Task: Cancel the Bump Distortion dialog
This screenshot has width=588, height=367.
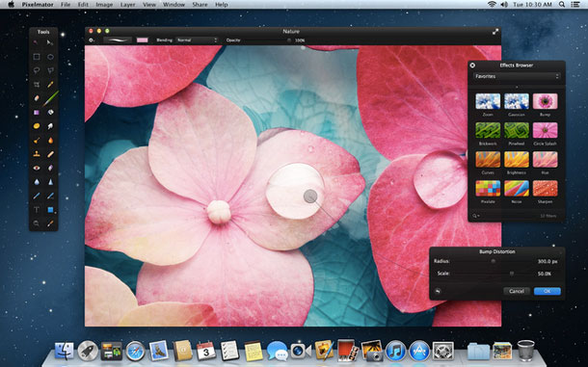Action: pyautogui.click(x=517, y=291)
